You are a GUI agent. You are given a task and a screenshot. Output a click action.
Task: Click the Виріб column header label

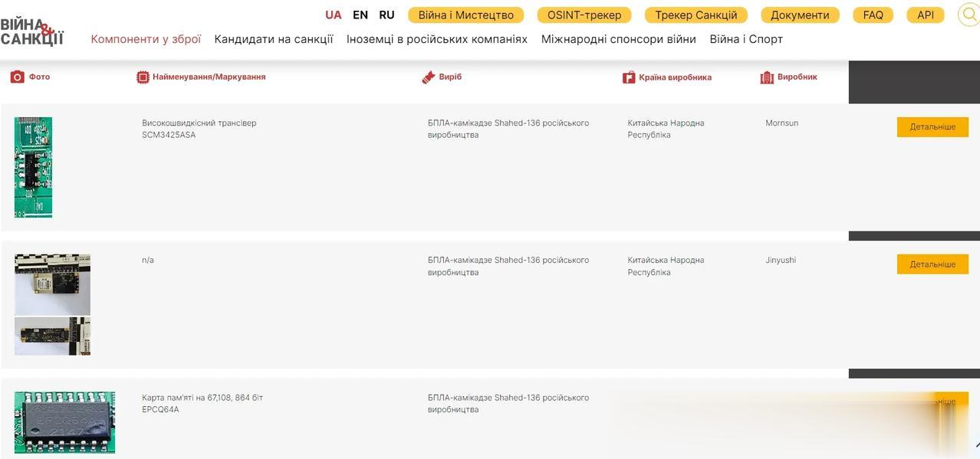point(450,77)
